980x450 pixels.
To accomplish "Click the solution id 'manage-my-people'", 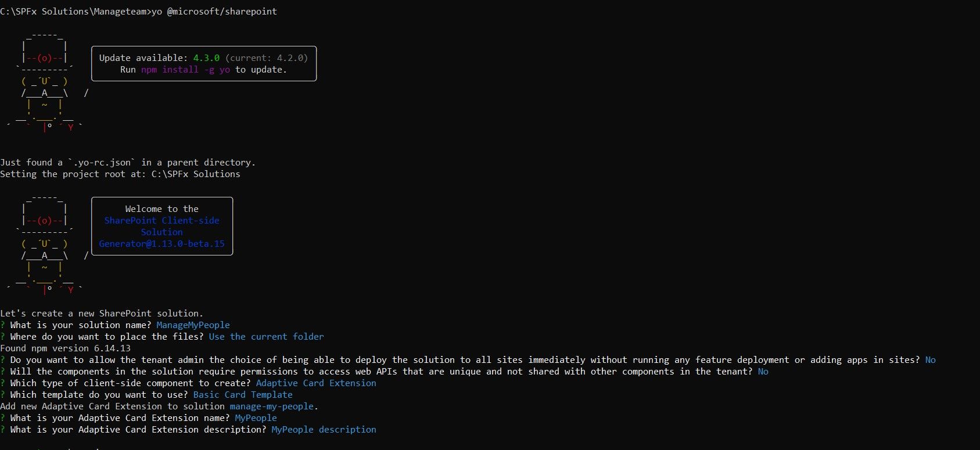I will pyautogui.click(x=271, y=406).
